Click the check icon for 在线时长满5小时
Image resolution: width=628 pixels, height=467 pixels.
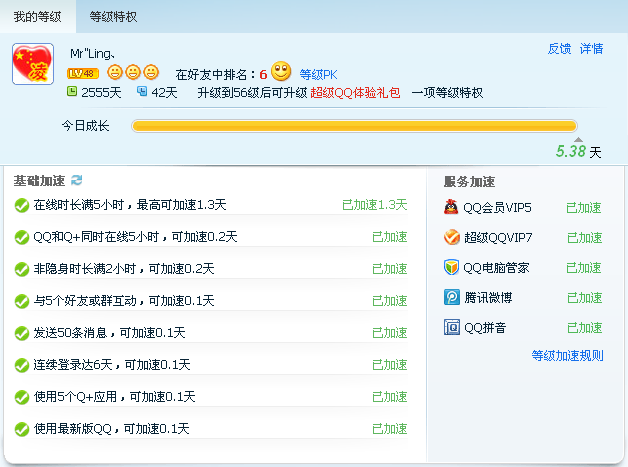pos(22,205)
